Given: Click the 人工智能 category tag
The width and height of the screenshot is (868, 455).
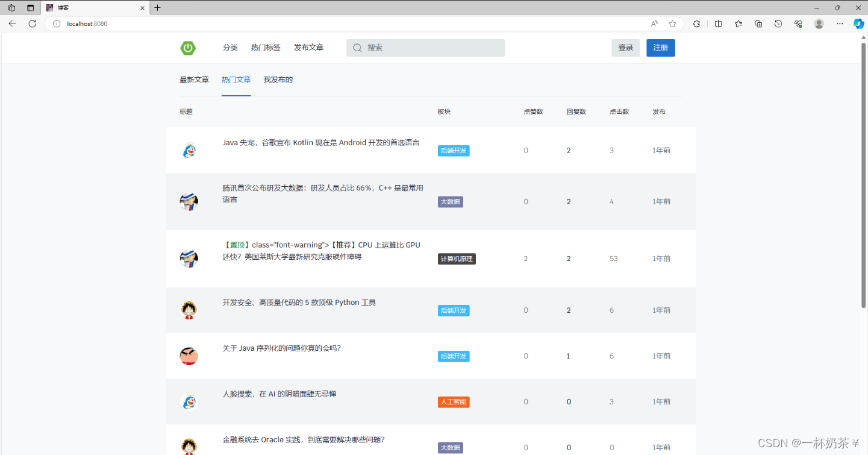Looking at the screenshot, I should coord(454,402).
